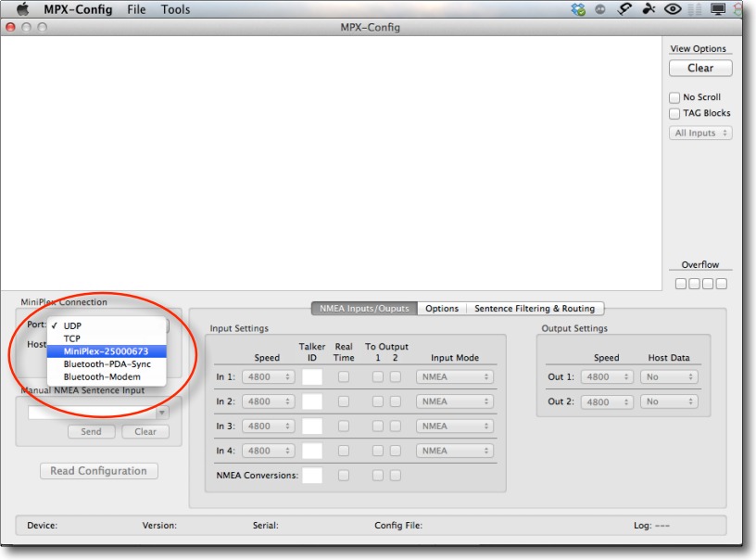Open the All Inputs dropdown

[700, 134]
